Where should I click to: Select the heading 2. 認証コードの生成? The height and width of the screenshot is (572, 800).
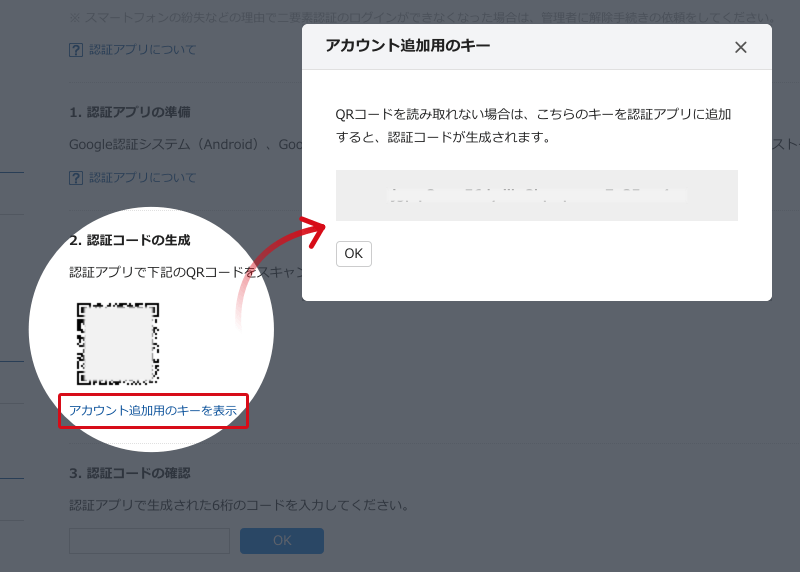tap(130, 240)
